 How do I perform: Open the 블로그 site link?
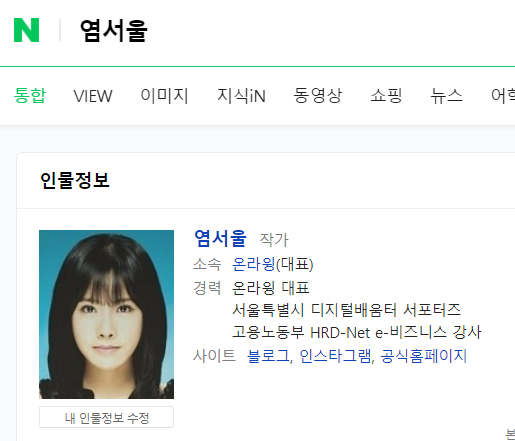coord(268,356)
